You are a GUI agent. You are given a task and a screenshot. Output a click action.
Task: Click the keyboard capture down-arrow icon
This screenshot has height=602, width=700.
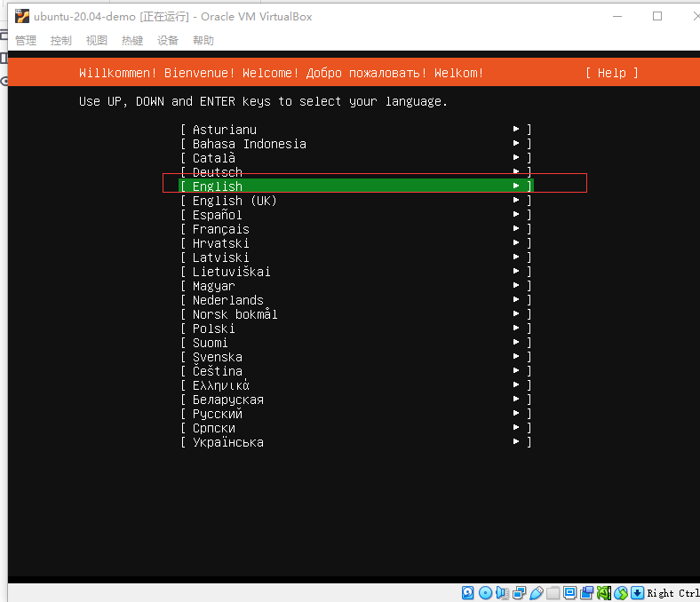637,592
